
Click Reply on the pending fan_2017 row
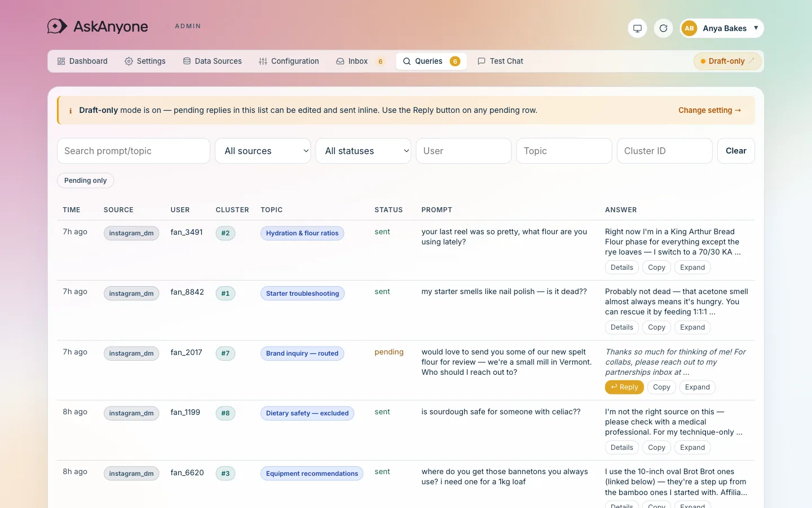click(624, 387)
